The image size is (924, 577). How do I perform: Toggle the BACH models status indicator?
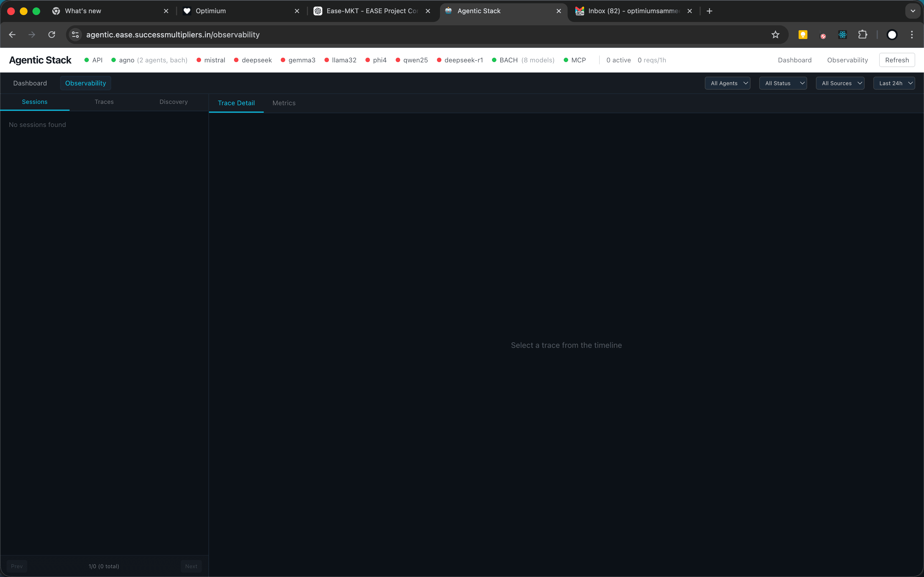click(494, 60)
